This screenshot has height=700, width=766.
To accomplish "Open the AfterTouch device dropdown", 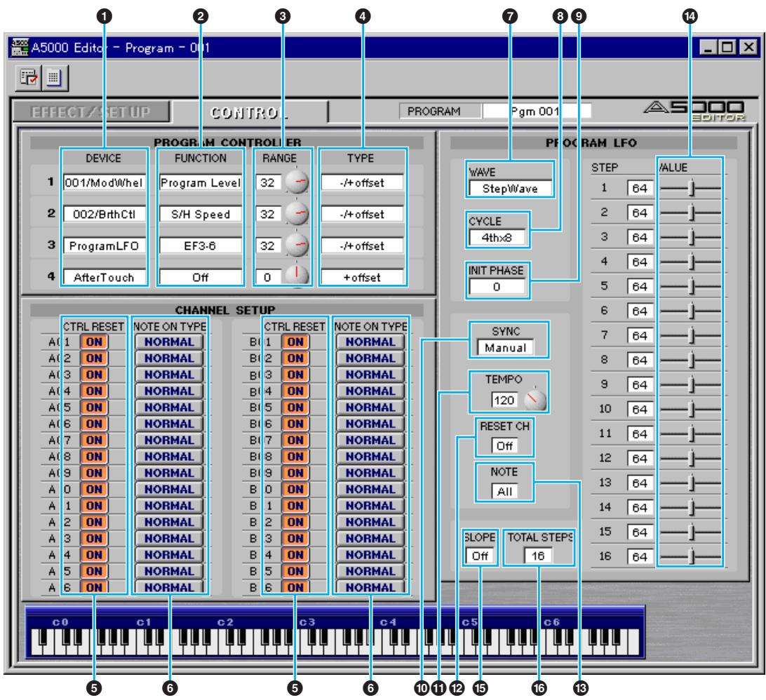I will pyautogui.click(x=104, y=278).
